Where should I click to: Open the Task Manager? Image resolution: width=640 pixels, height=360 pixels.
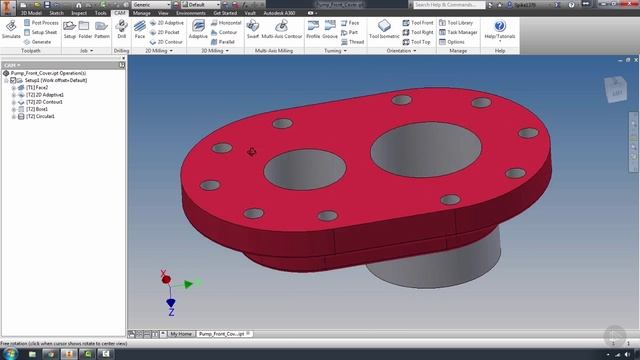click(x=458, y=32)
